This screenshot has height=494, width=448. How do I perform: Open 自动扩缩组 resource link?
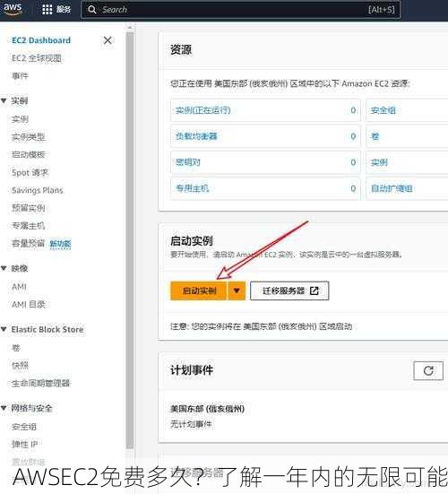click(x=392, y=188)
